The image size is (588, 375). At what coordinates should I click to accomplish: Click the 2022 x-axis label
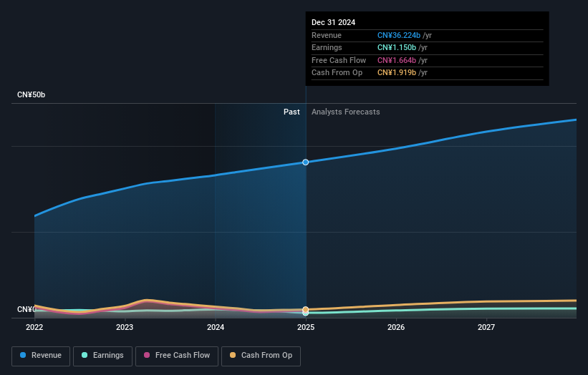tap(34, 328)
